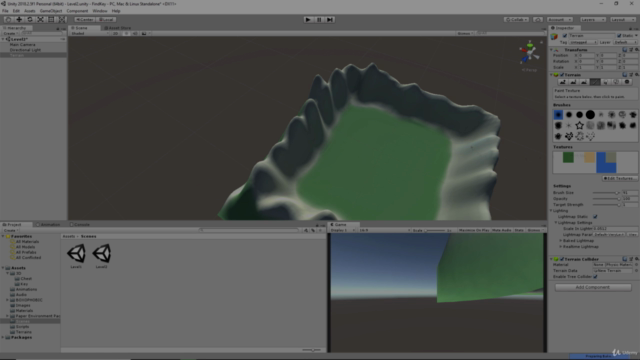This screenshot has height=360, width=640.
Task: Choose the star outline brush
Action: click(x=580, y=125)
